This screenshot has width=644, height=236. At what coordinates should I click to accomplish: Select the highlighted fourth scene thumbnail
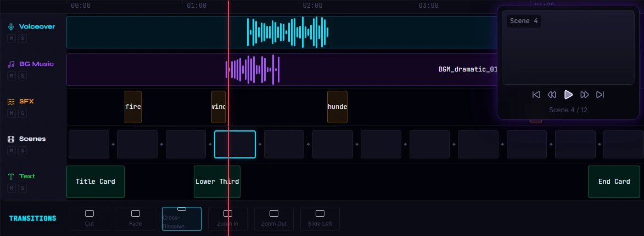pos(235,145)
